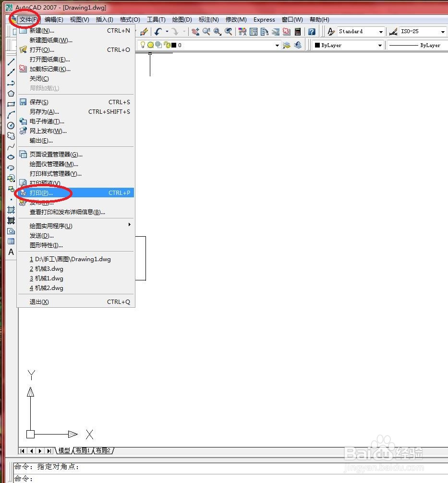
Task: Select the Ellipse Arc tool
Action: (11, 168)
